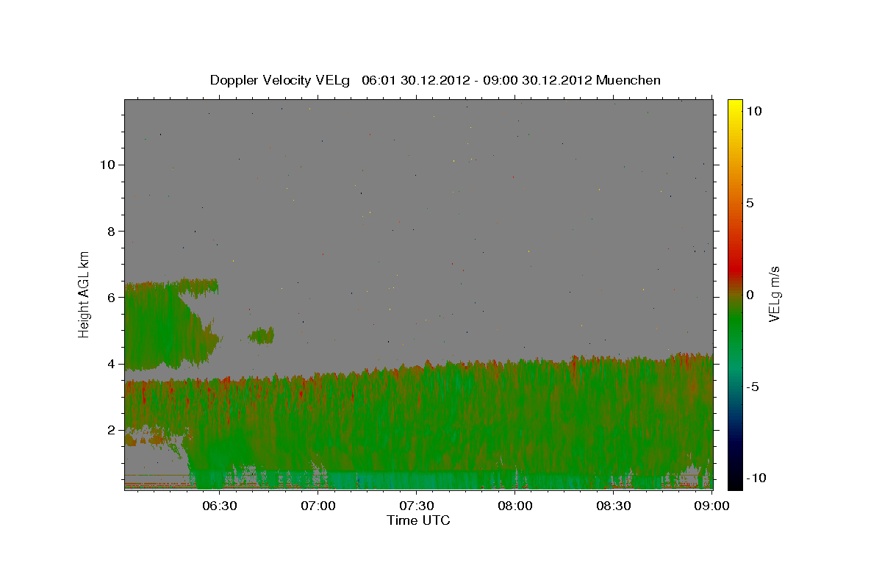Pick the dark bottom end of the colorbar
This screenshot has width=882, height=588.
click(x=734, y=481)
